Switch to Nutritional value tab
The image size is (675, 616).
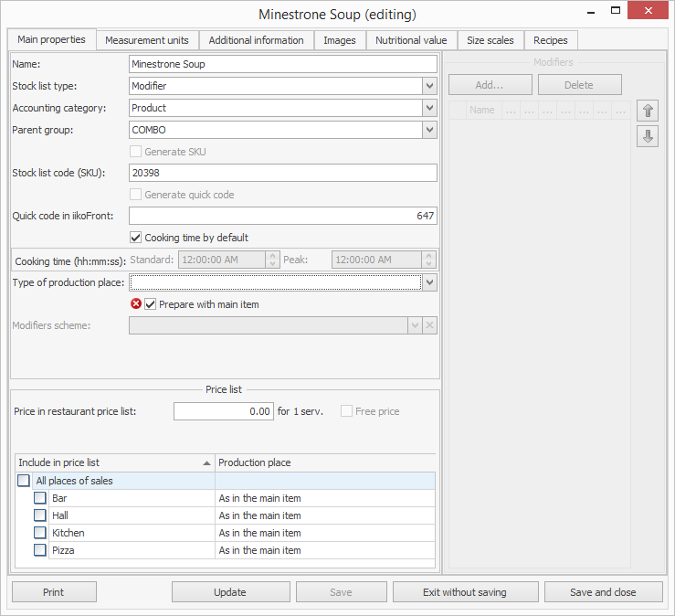[x=411, y=40]
